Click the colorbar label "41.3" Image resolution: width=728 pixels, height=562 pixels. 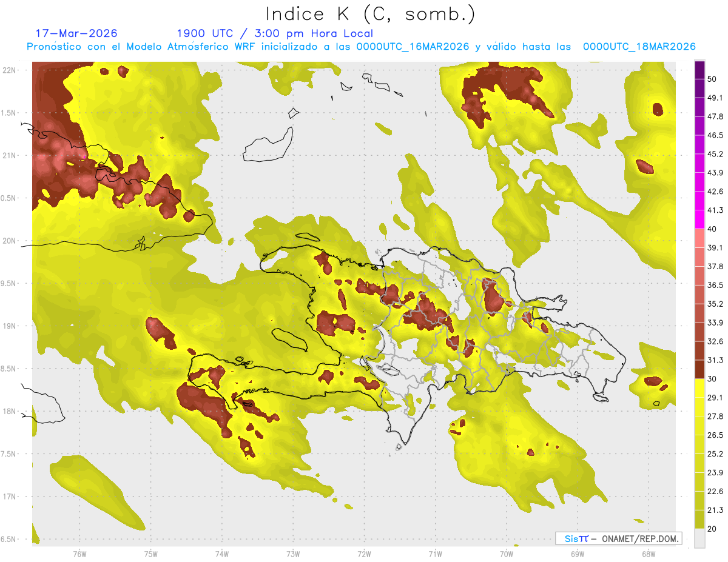715,210
